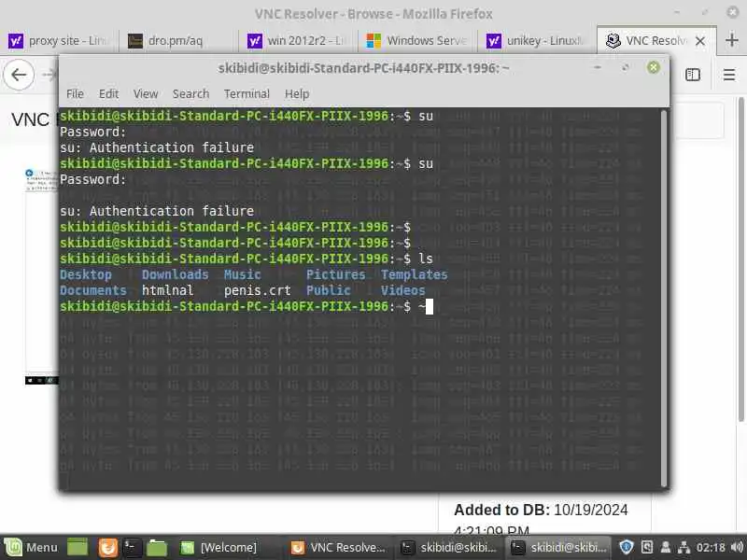Click the VNC Resolver tab favicon
This screenshot has width=747, height=560.
[x=613, y=41]
